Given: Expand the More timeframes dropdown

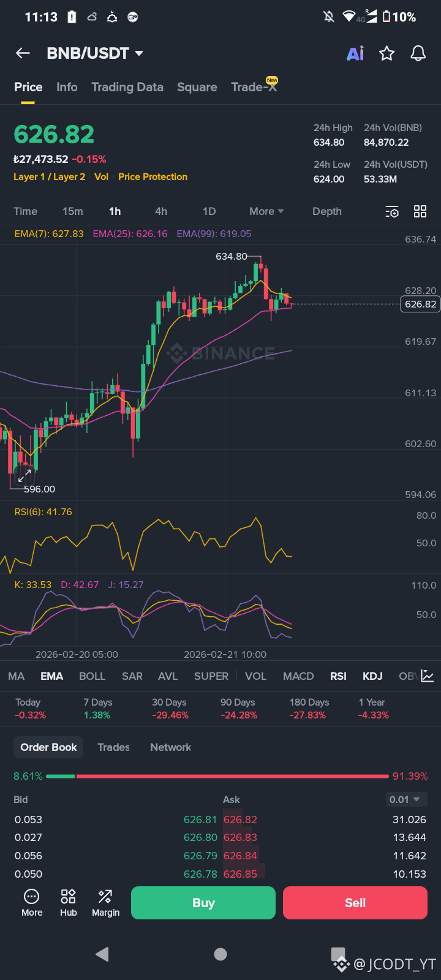Looking at the screenshot, I should point(266,211).
